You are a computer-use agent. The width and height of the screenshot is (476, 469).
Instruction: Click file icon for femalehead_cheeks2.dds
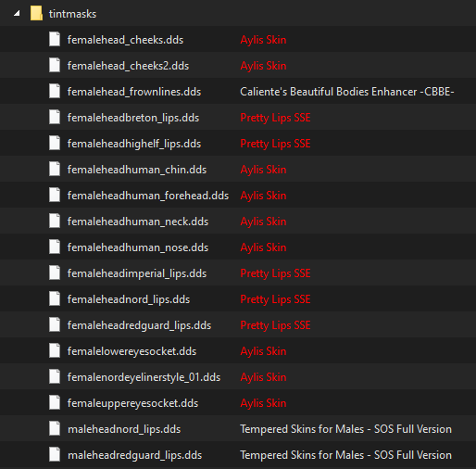coord(55,66)
